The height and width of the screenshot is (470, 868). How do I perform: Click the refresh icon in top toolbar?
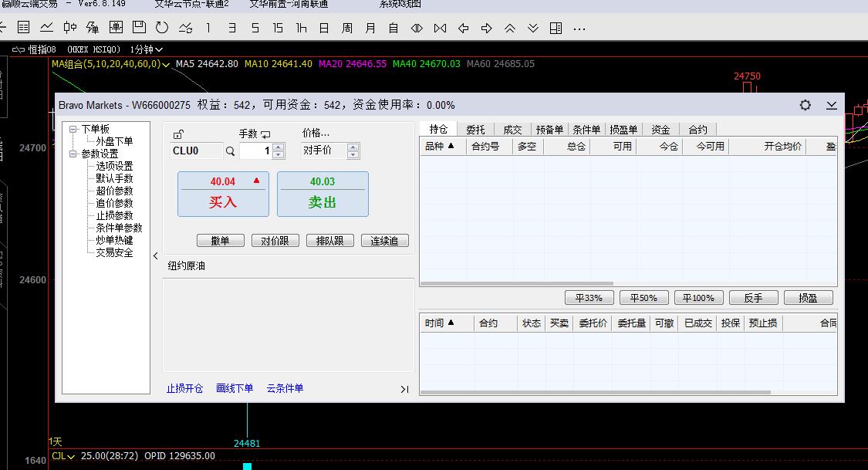coord(162,28)
